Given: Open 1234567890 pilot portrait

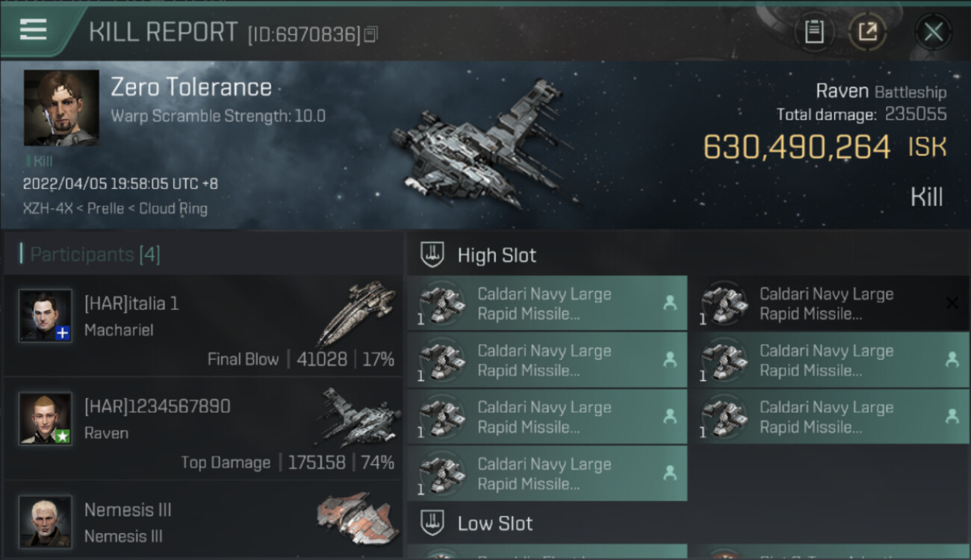Looking at the screenshot, I should (46, 419).
